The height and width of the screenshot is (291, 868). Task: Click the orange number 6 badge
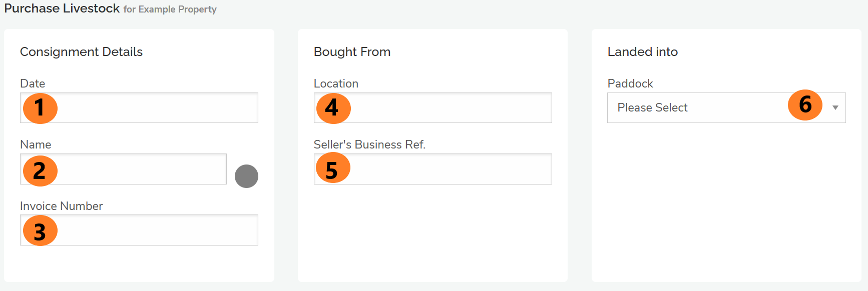point(805,105)
